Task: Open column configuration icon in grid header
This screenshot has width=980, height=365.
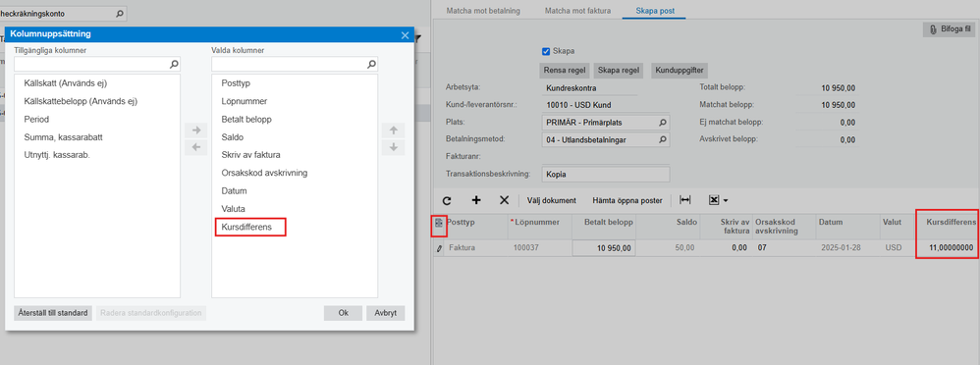Action: 439,223
